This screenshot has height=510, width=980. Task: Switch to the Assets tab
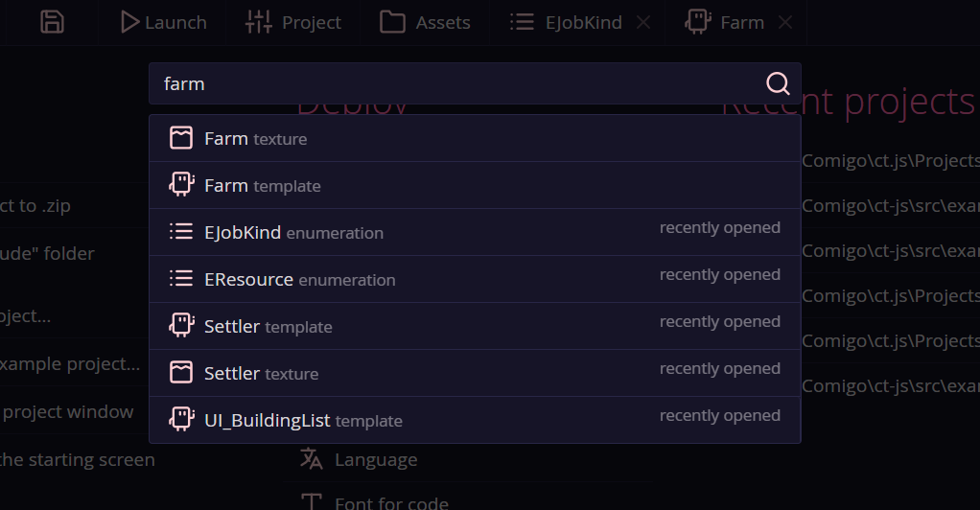coord(425,22)
